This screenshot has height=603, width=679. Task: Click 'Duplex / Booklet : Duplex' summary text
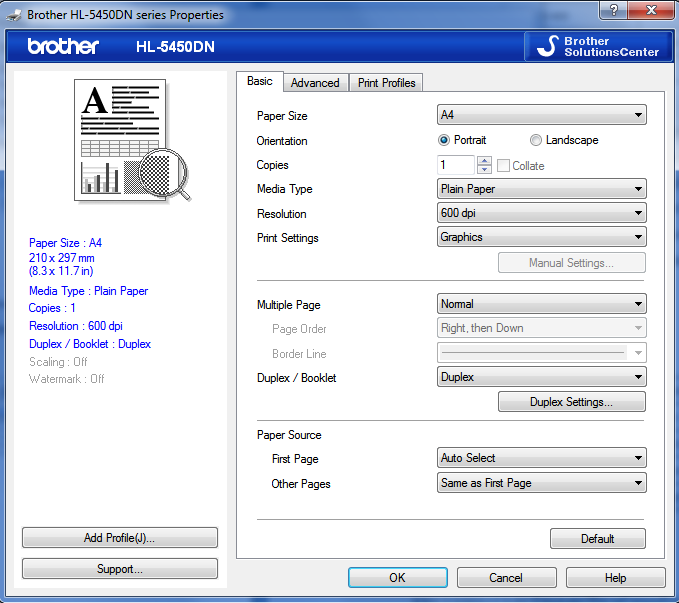pyautogui.click(x=90, y=344)
